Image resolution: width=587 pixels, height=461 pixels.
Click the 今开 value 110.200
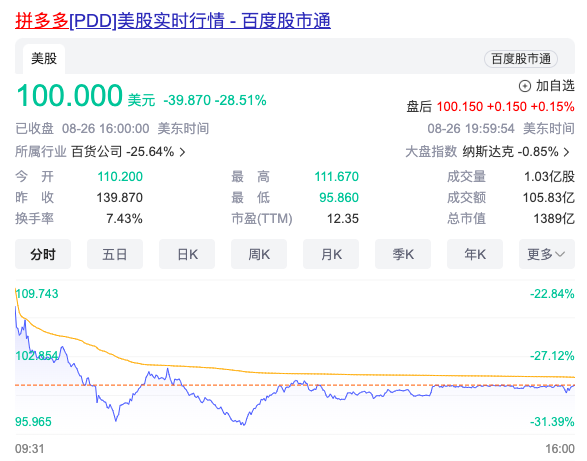coord(120,176)
